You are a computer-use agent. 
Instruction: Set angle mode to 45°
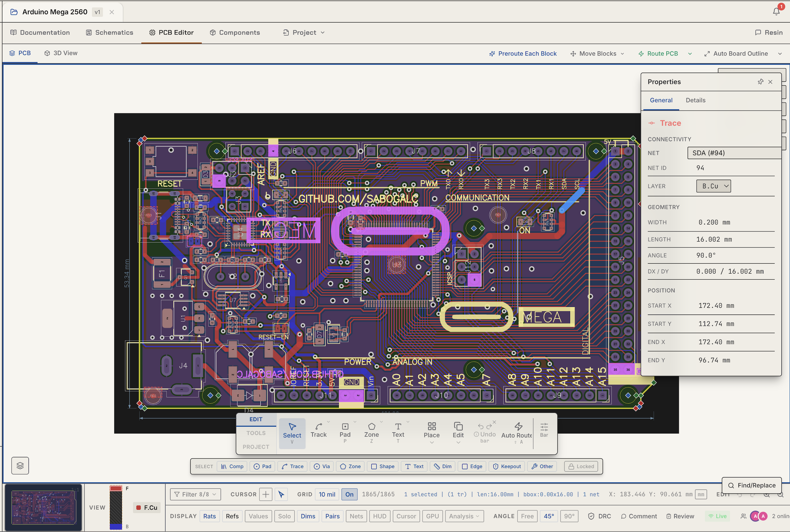point(549,516)
